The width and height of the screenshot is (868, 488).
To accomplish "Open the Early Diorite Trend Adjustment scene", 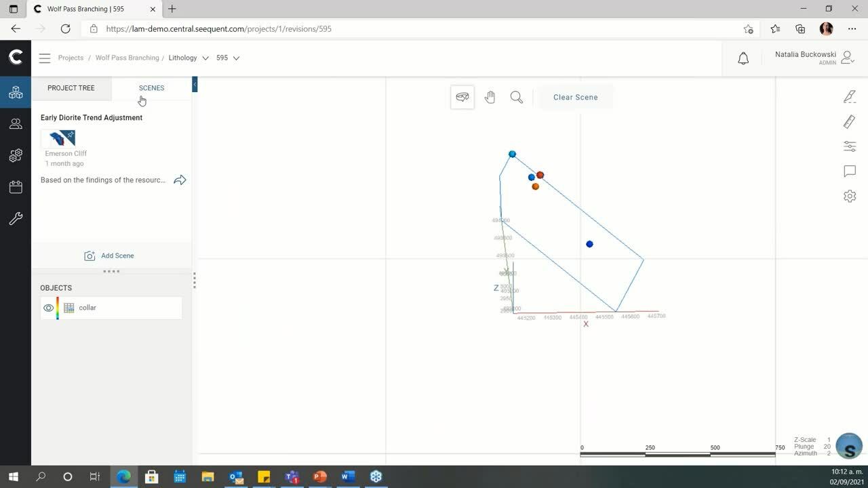I will click(92, 118).
